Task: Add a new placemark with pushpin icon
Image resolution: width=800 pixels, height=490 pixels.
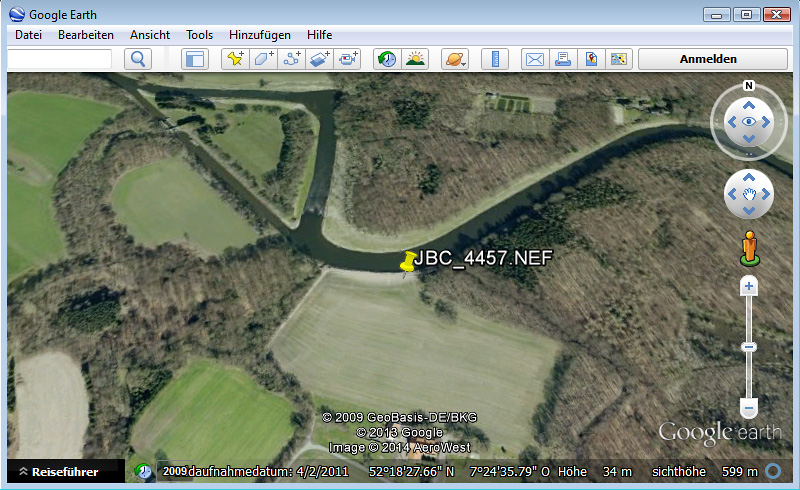Action: click(x=235, y=59)
